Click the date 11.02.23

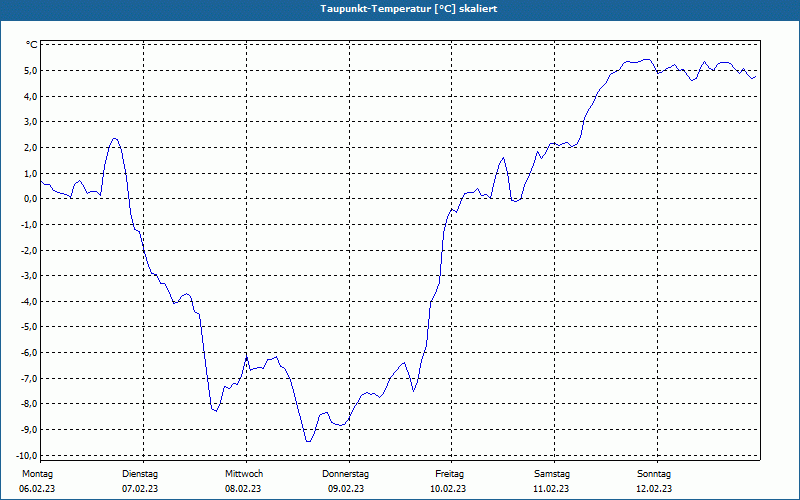551,489
